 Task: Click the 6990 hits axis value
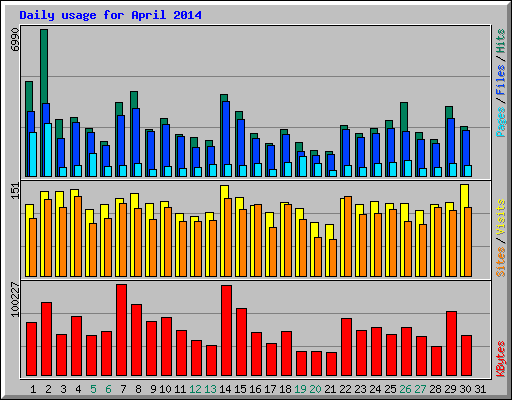(x=15, y=40)
